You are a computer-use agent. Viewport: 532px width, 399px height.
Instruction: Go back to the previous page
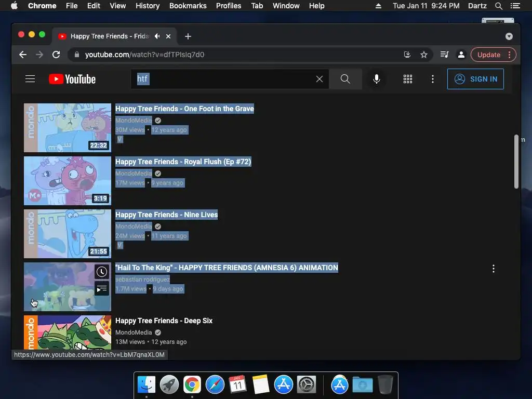(23, 55)
